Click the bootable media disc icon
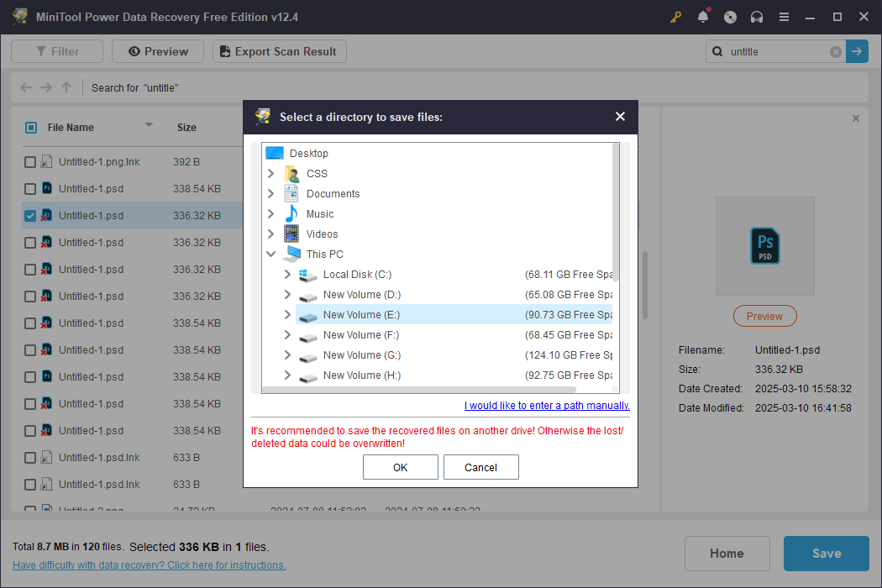Image resolution: width=882 pixels, height=588 pixels. pos(730,17)
